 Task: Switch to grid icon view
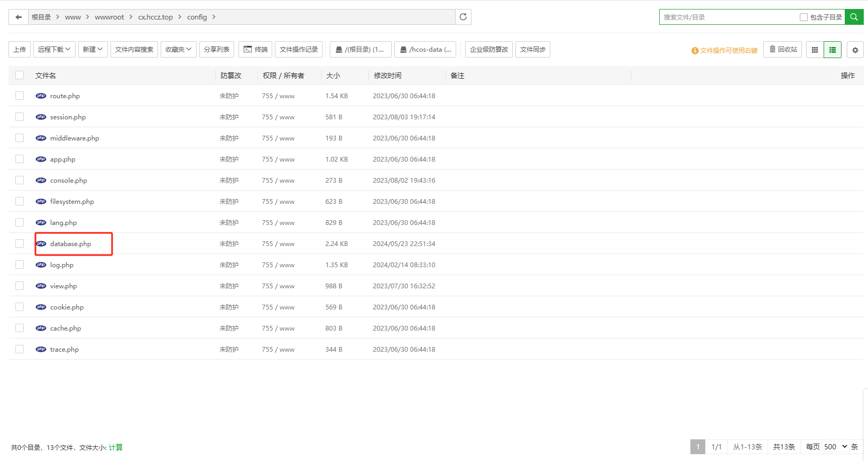[815, 50]
